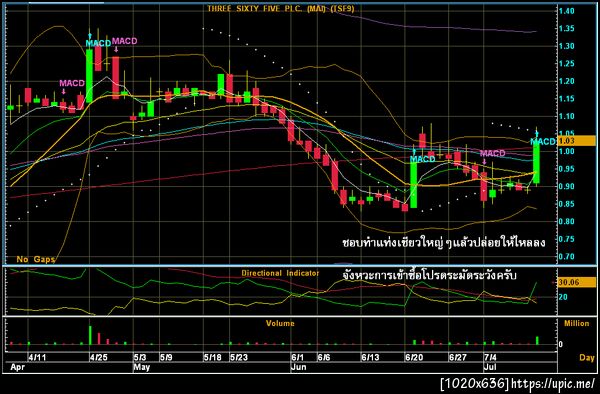Viewport: 600px width, 394px height.
Task: Select the 6/27 date marker
Action: [x=458, y=358]
